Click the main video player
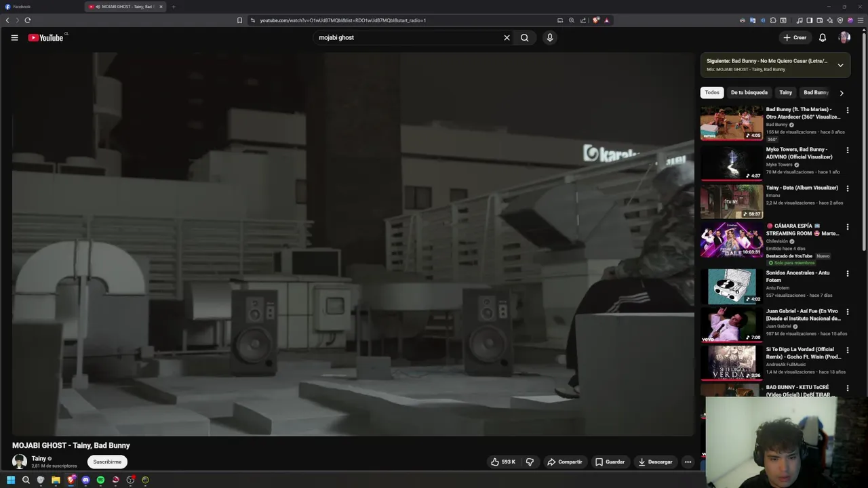 click(353, 244)
